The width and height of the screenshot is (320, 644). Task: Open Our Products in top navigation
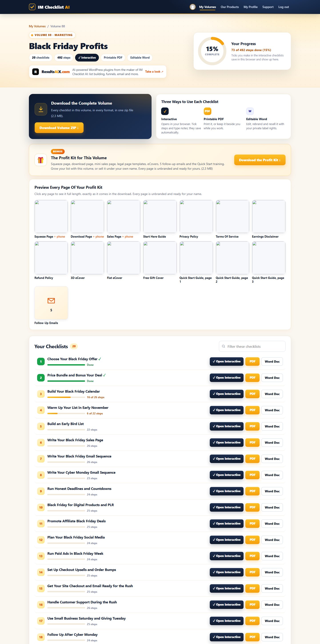229,7
